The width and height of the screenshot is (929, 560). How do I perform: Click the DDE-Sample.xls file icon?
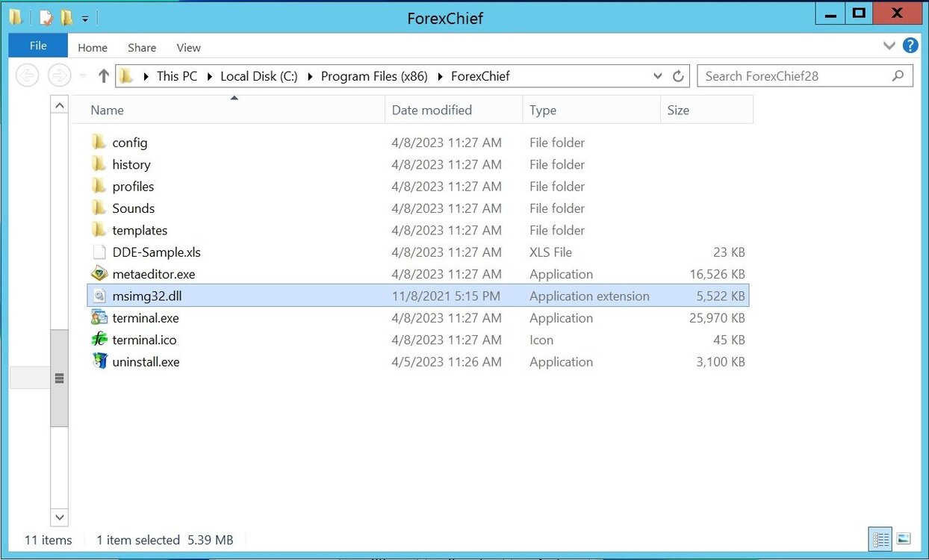[99, 252]
